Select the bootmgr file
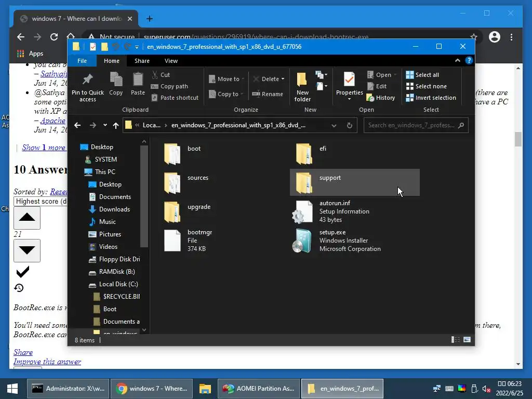Screen dimensions: 532x399 click(224, 241)
